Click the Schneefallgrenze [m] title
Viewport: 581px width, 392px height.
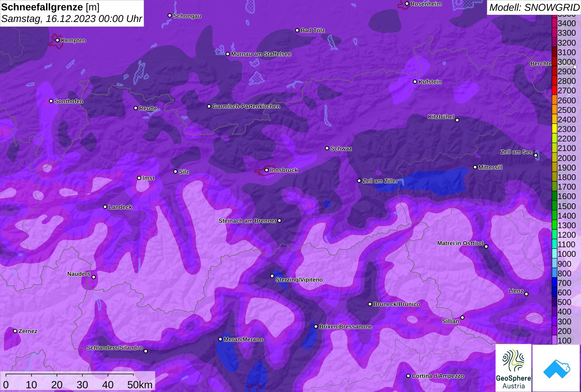tap(50, 7)
